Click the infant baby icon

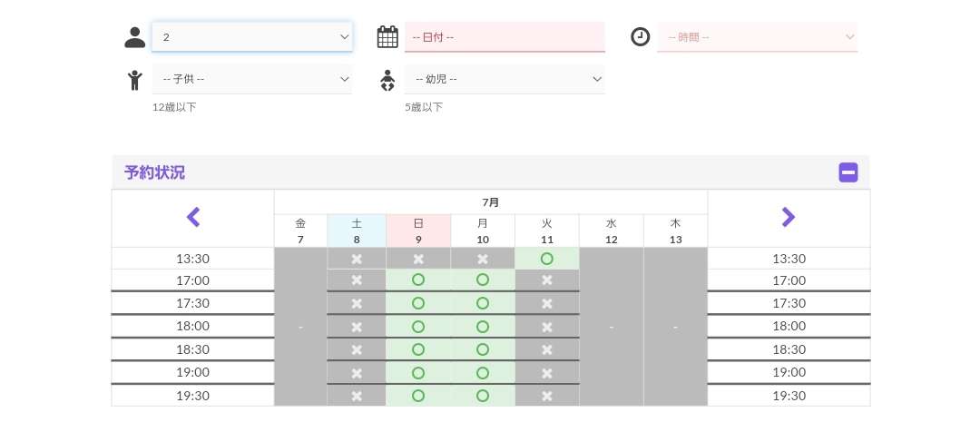387,80
